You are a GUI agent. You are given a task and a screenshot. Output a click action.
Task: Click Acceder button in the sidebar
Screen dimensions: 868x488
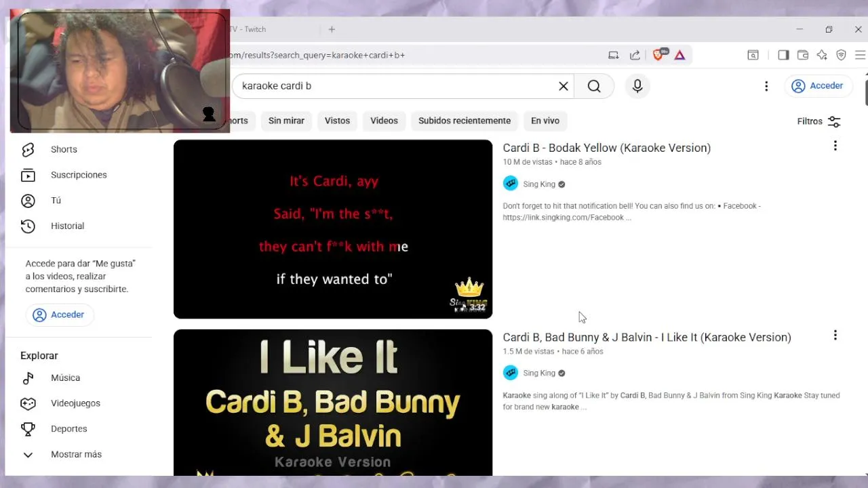click(60, 314)
